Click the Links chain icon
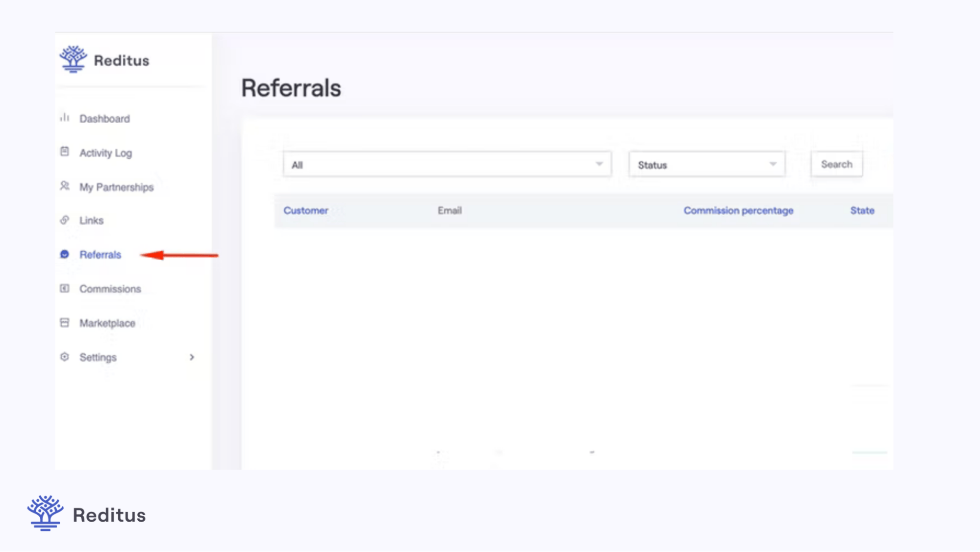 [65, 220]
